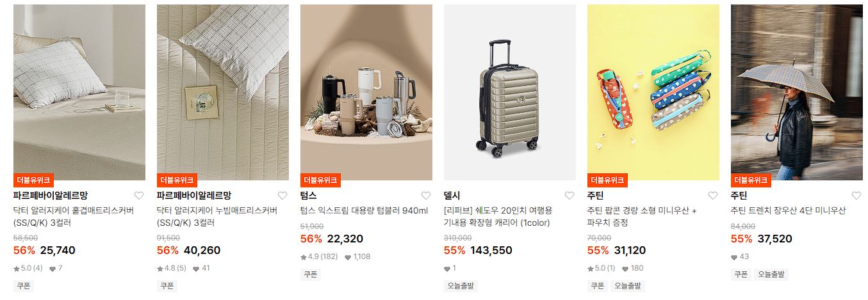Open the beige suitcase product image

(x=510, y=93)
